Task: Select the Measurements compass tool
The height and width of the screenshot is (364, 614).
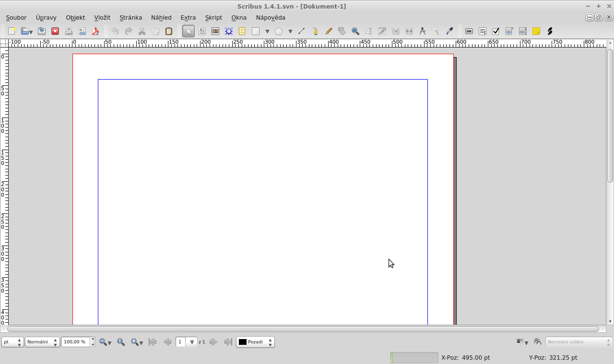Action: [423, 31]
